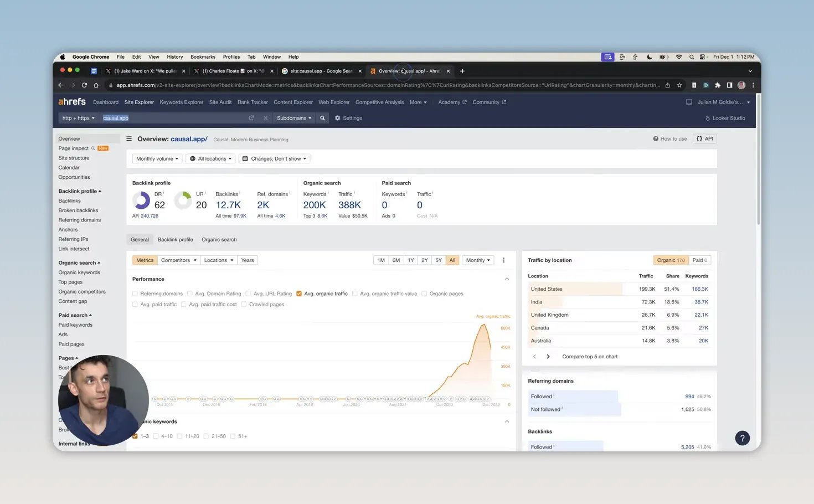Tick the 4–10 keyword positions checkbox
Viewport: 814px width, 504px height.
(x=156, y=436)
